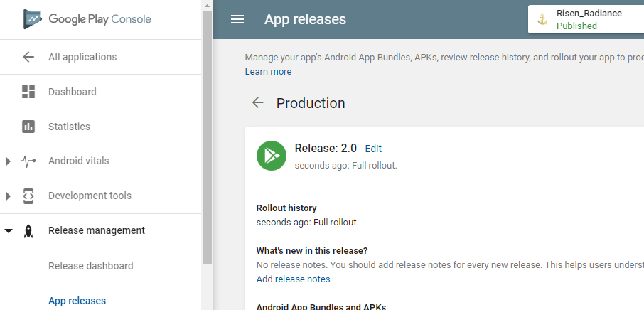The image size is (644, 310).
Task: Expand the Development tools section
Action: (9, 196)
